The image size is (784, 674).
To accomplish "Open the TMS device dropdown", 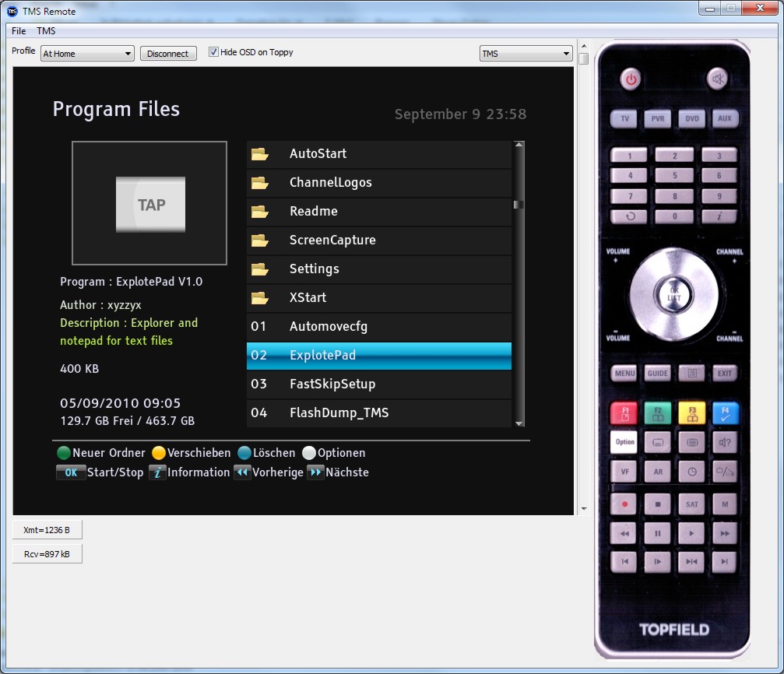I will pyautogui.click(x=526, y=54).
